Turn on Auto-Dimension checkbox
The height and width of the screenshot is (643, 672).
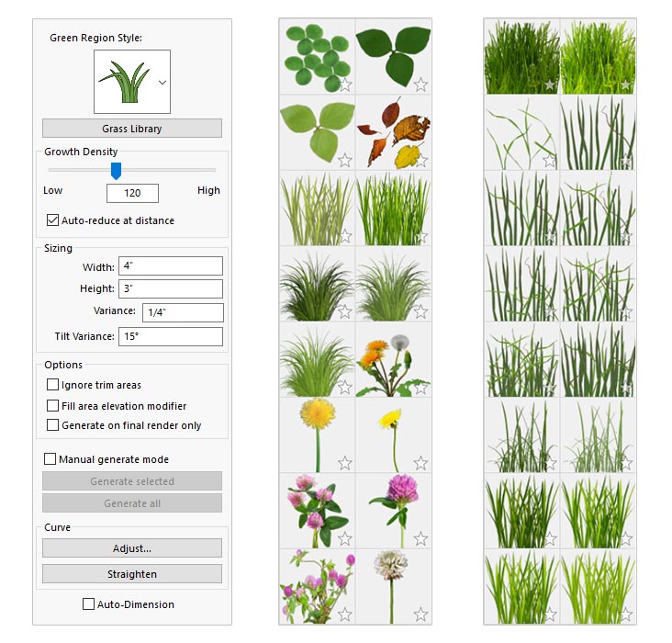click(x=89, y=604)
